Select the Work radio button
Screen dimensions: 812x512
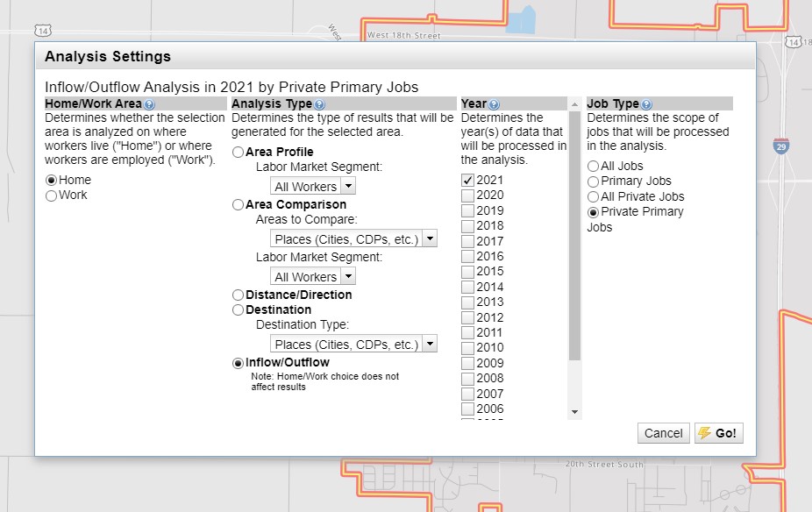coord(51,196)
